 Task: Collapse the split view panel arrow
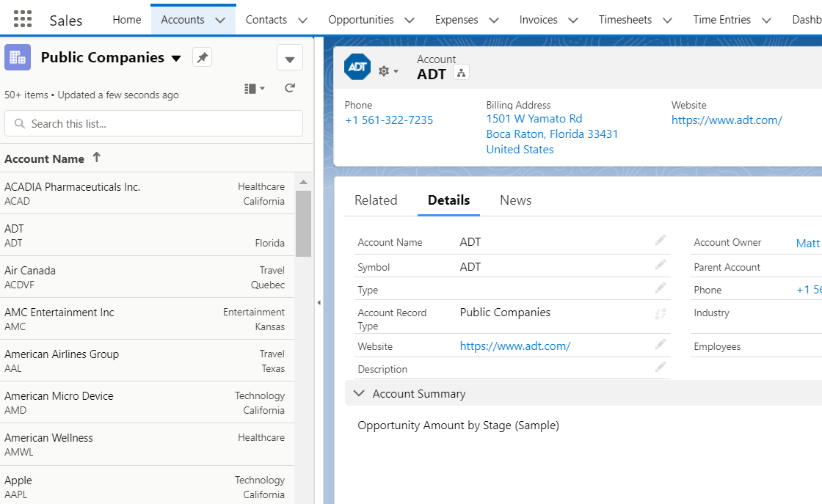[319, 302]
